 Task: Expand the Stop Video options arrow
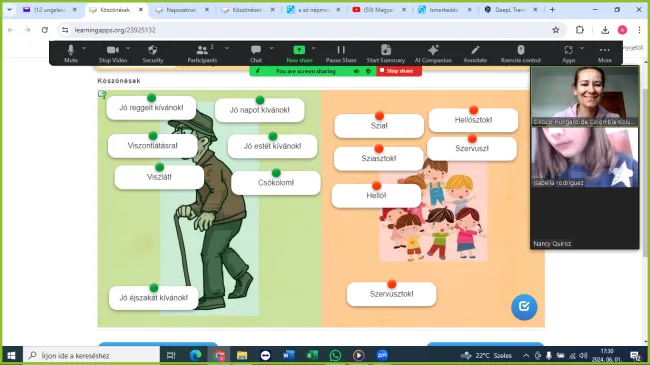[128, 48]
